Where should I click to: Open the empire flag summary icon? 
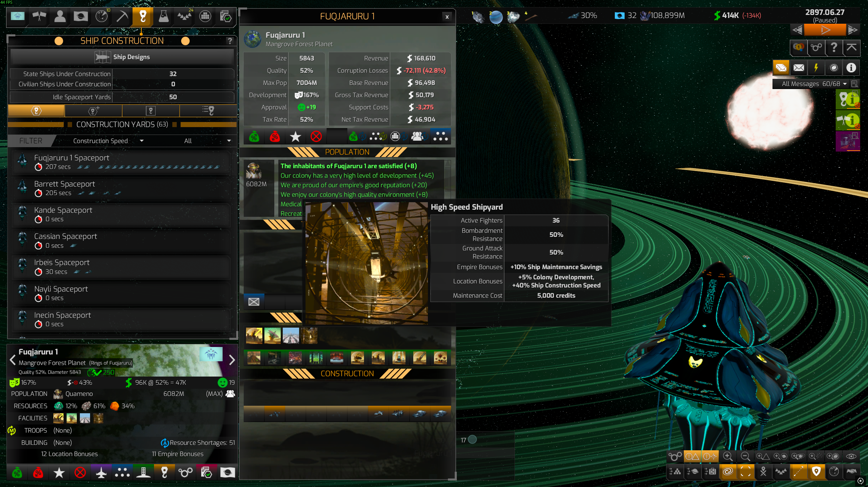coord(17,16)
